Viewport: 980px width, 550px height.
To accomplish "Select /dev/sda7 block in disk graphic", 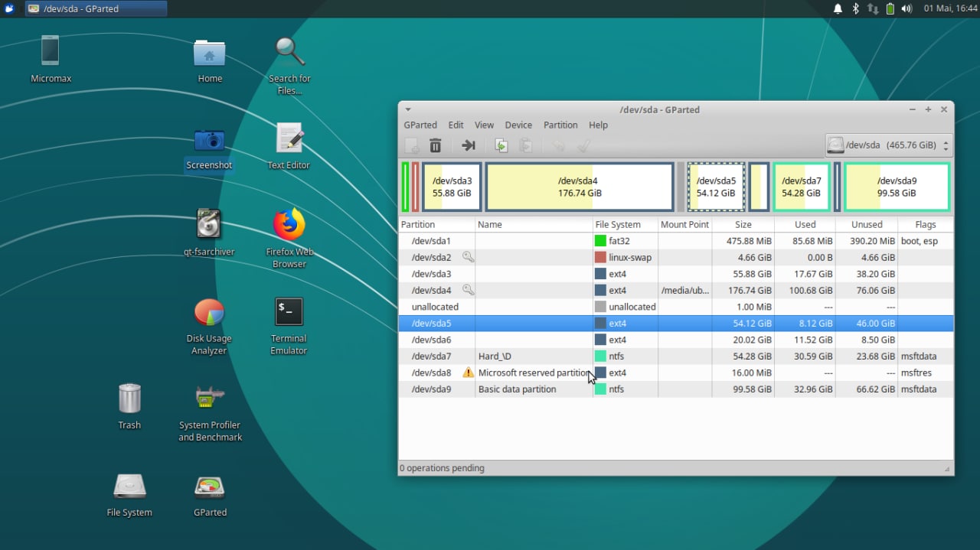I will [x=802, y=187].
